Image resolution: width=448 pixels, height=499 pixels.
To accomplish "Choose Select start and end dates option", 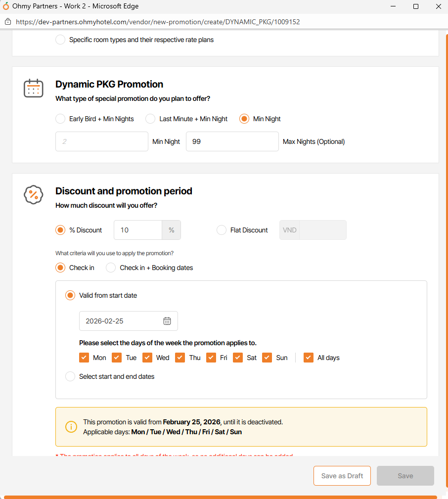I will click(x=70, y=376).
